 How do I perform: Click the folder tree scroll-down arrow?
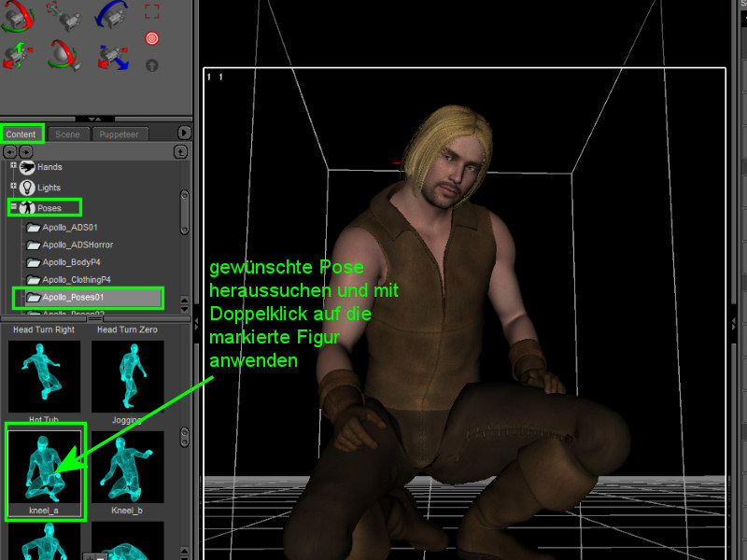[185, 308]
